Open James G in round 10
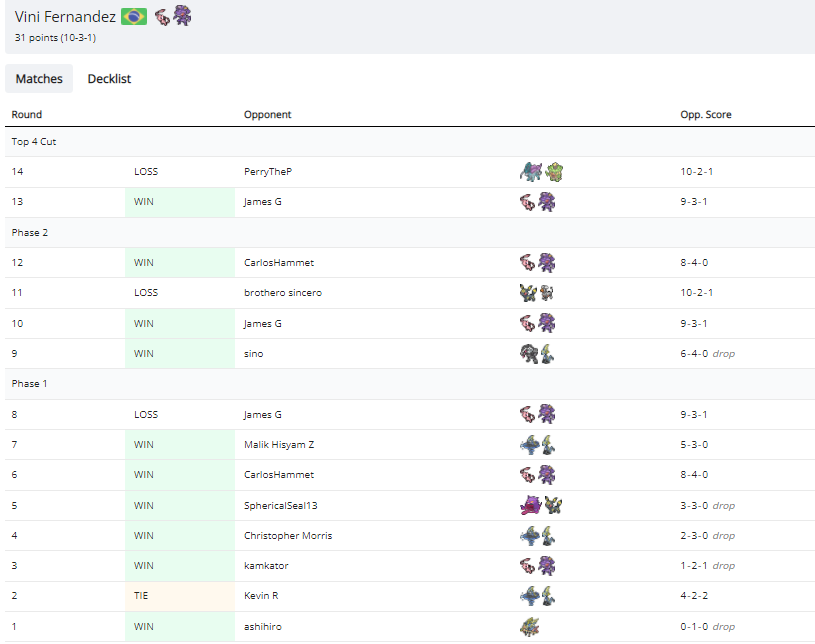Viewport: 815px width, 644px height. 262,323
